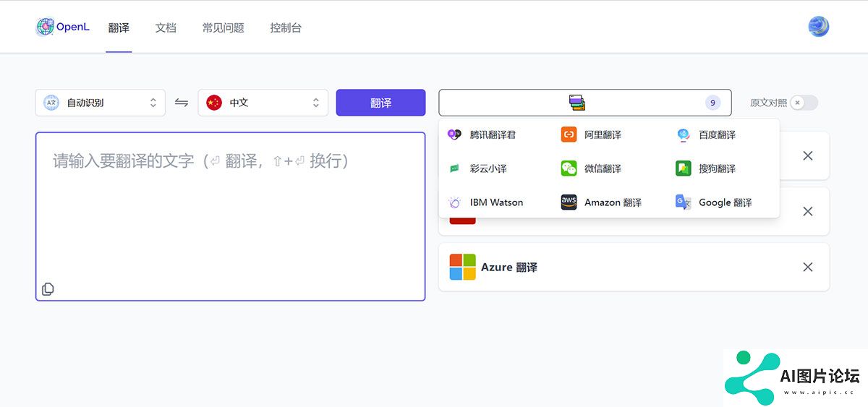
Task: Click the Tencent Translator icon
Action: click(454, 134)
